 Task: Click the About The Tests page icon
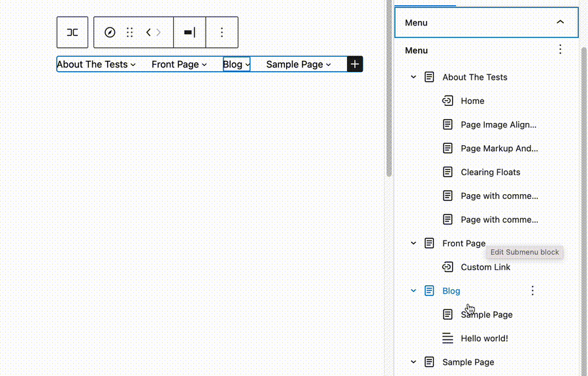point(429,77)
